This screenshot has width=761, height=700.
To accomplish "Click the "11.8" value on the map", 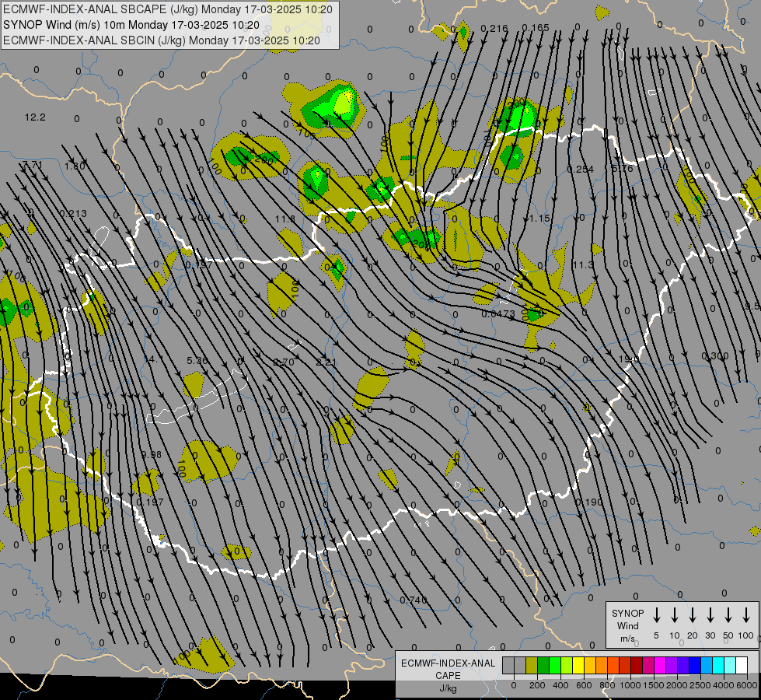I will click(285, 219).
